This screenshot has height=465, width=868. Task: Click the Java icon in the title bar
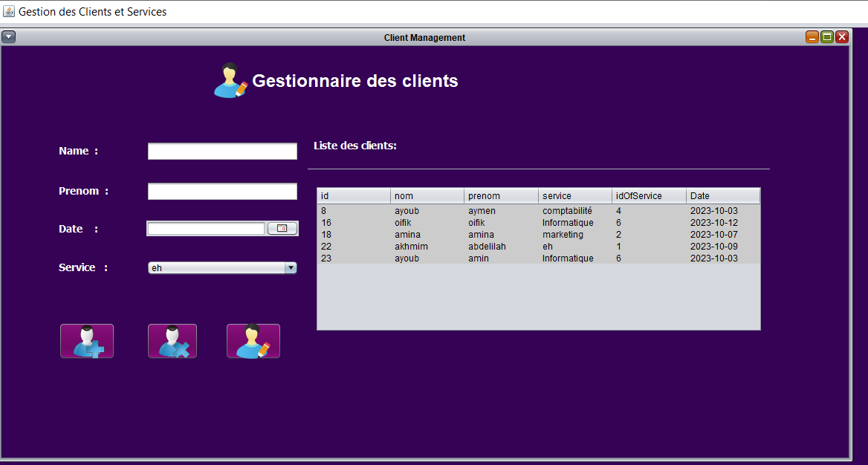tap(9, 11)
